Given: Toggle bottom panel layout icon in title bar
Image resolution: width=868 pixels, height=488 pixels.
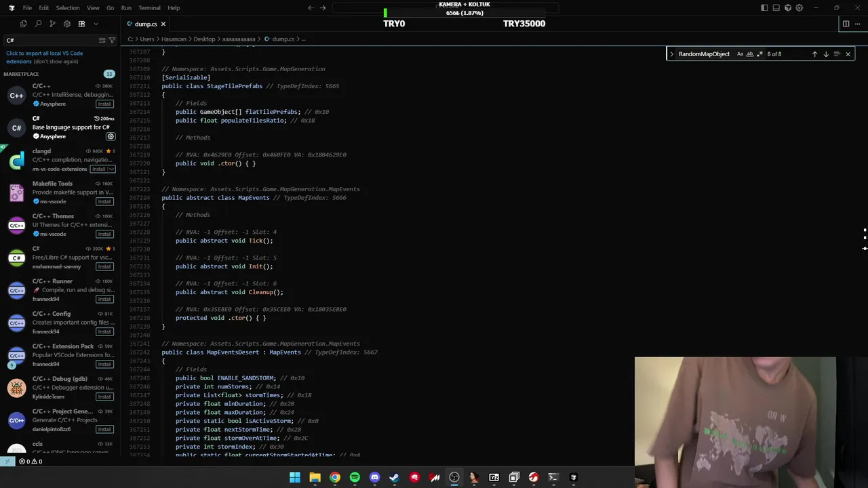Looking at the screenshot, I should (x=776, y=7).
